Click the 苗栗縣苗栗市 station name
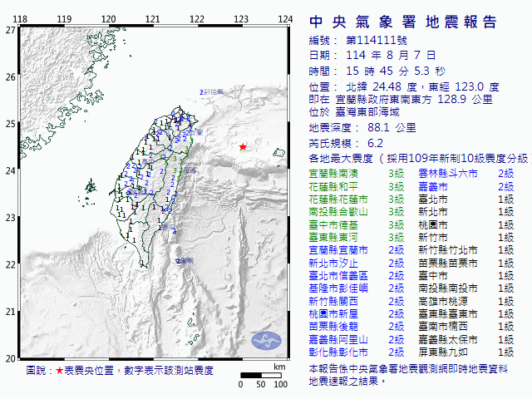The height and width of the screenshot is (399, 532). coord(448,263)
